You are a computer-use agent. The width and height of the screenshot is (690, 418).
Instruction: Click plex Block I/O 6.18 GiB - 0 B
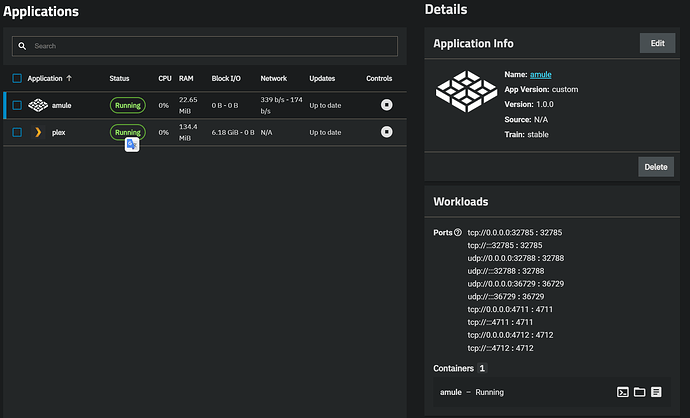pyautogui.click(x=233, y=132)
